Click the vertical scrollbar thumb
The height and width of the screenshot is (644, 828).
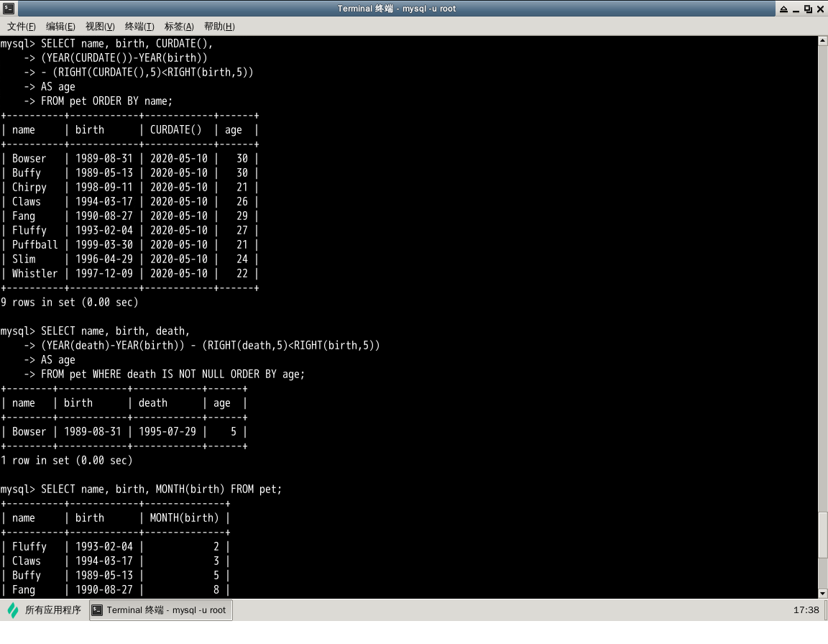coord(823,535)
